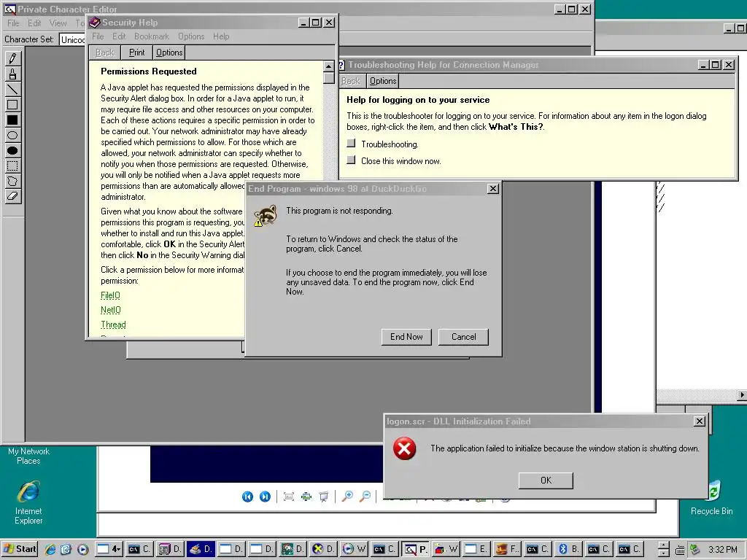Screen dimensions: 747x560
Task: Click the keyboard icon in system tray
Action: pos(681,550)
